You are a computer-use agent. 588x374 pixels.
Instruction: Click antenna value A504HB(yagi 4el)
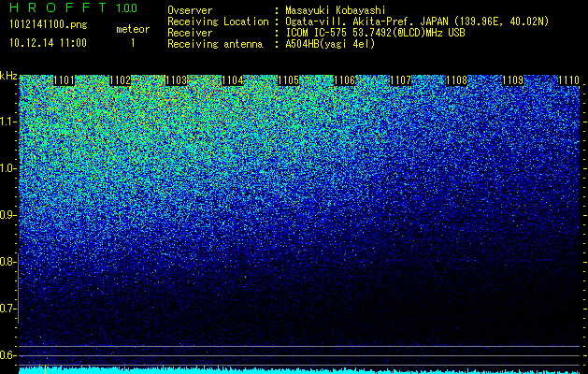tap(330, 44)
